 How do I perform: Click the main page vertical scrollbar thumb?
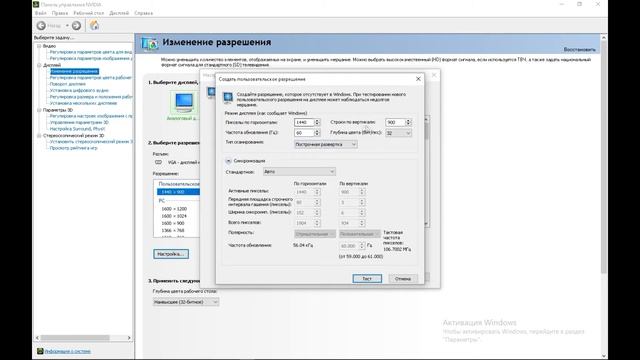604,157
